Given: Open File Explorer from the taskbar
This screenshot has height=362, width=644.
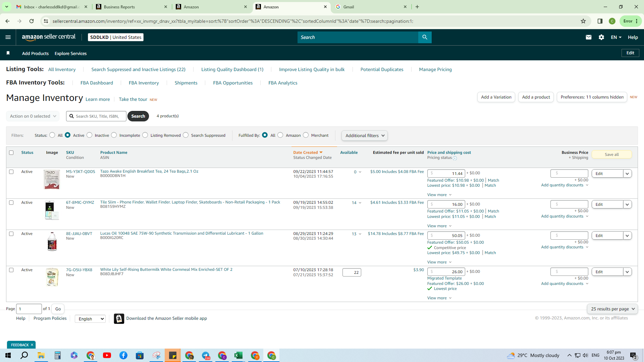Looking at the screenshot, I should 41,355.
